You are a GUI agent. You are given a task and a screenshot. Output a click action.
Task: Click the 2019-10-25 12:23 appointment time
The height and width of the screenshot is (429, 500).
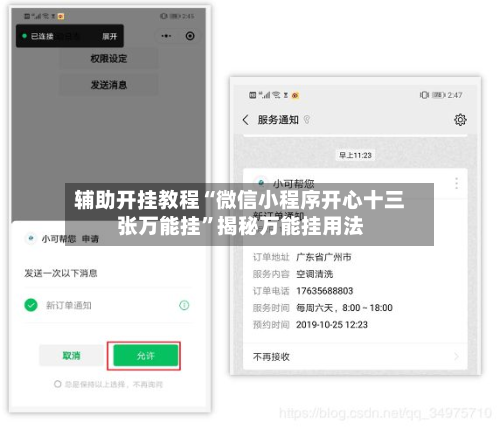click(332, 325)
